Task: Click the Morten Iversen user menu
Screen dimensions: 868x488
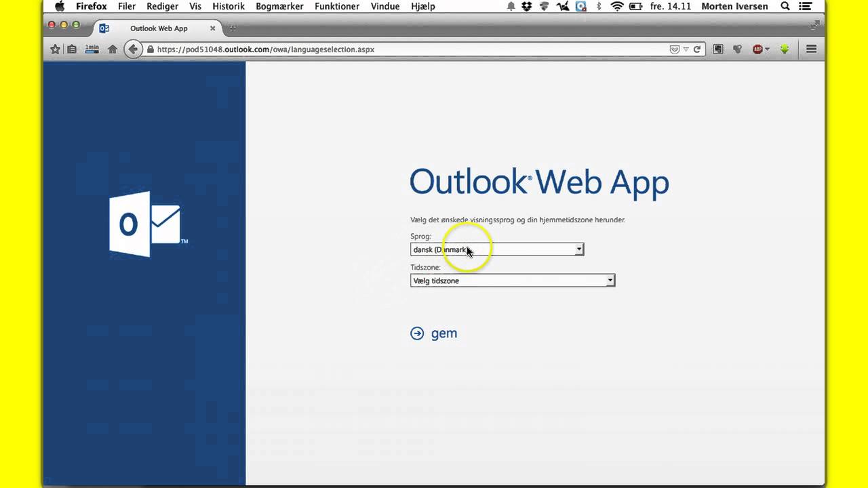Action: 736,6
